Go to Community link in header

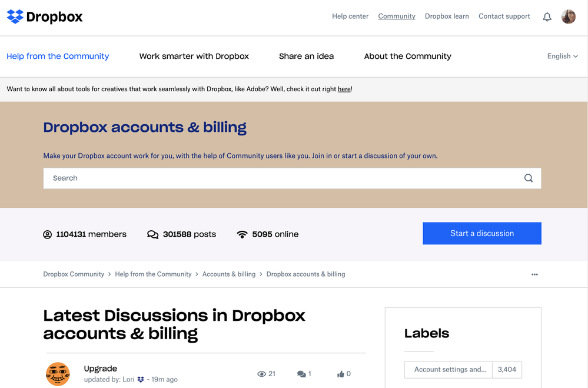tap(396, 16)
